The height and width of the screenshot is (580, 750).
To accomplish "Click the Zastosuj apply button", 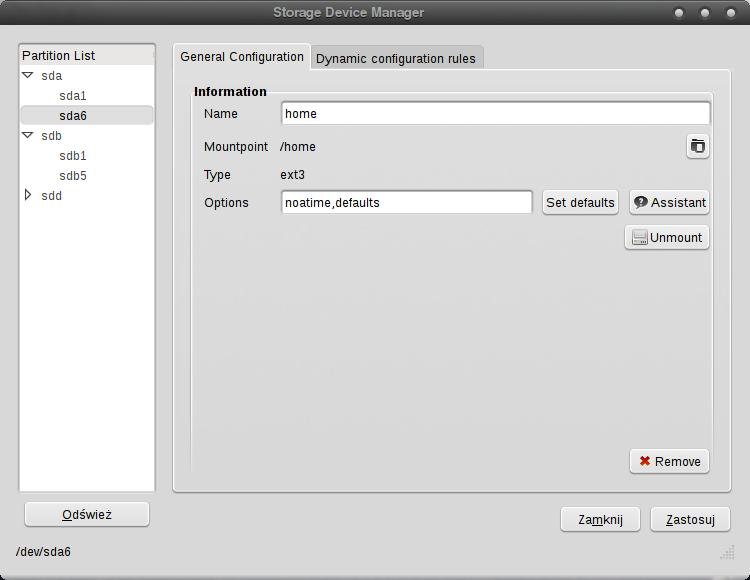I will 690,519.
